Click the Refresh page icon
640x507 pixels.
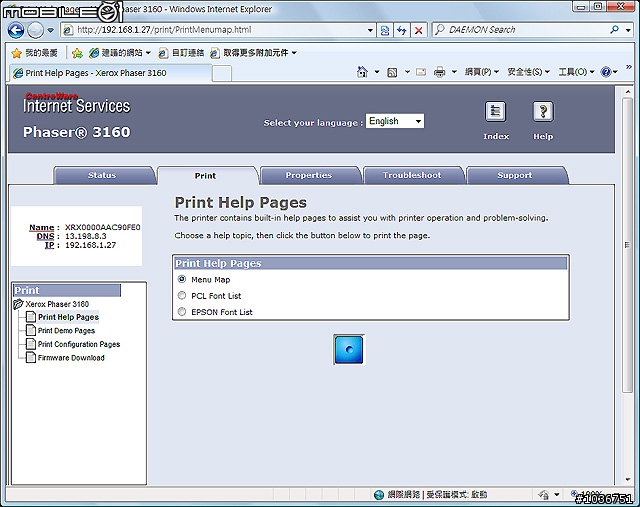click(x=402, y=30)
